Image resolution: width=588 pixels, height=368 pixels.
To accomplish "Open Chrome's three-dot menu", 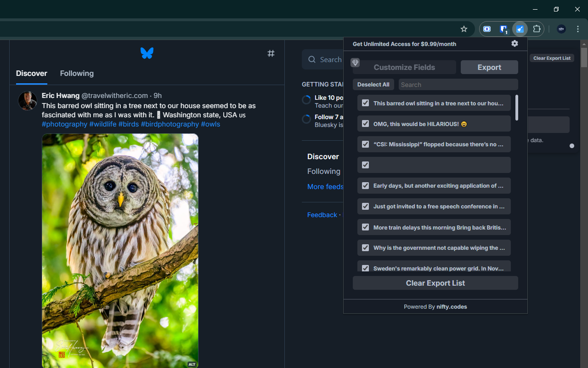I will point(577,29).
